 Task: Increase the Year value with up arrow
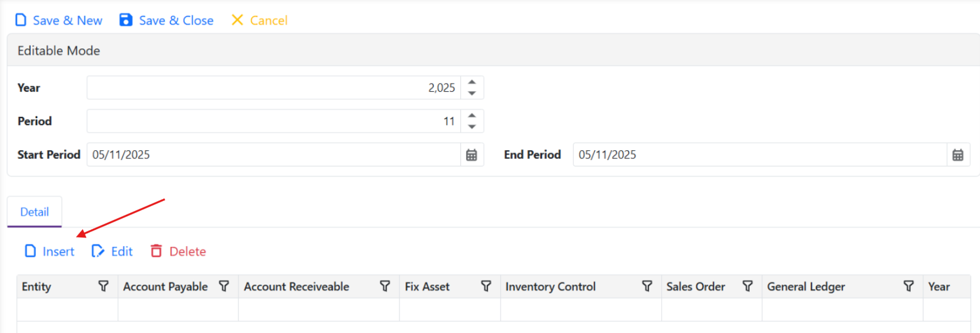point(472,82)
